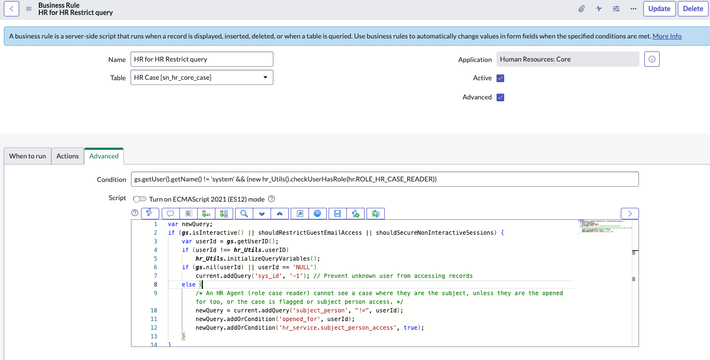
Task: Click into the Condition input field
Action: tap(385, 179)
